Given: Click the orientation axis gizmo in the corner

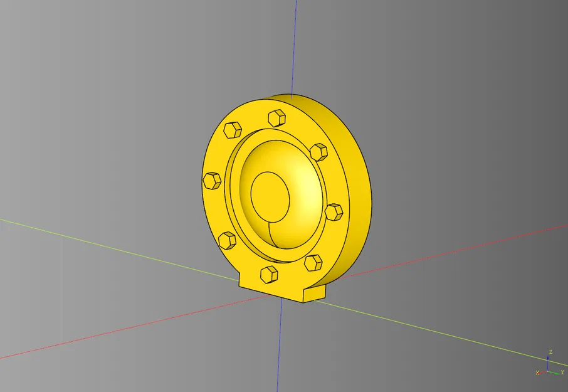Looking at the screenshot, I should pos(550,364).
